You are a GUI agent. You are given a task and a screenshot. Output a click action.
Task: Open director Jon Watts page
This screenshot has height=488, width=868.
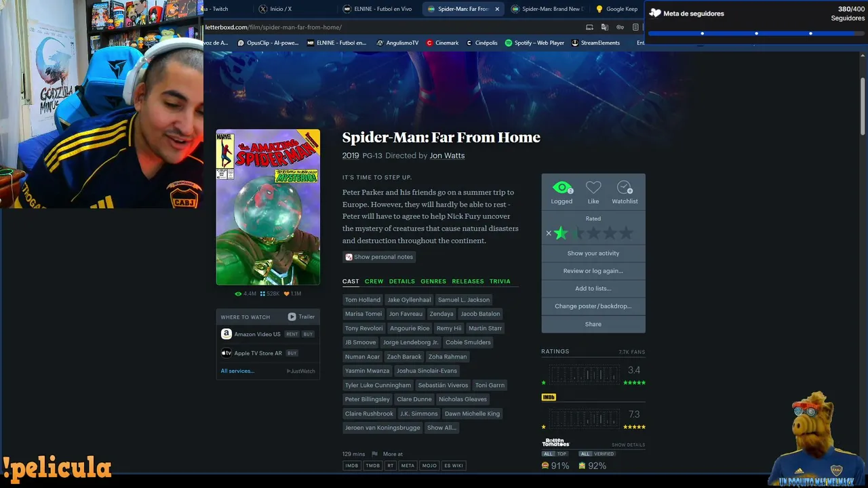(447, 156)
